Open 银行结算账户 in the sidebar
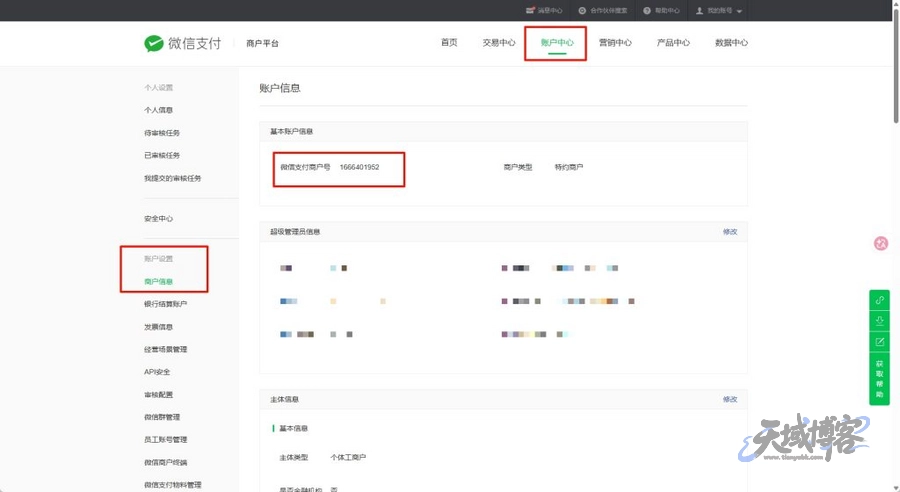Screen dimensions: 900x492 [165, 304]
